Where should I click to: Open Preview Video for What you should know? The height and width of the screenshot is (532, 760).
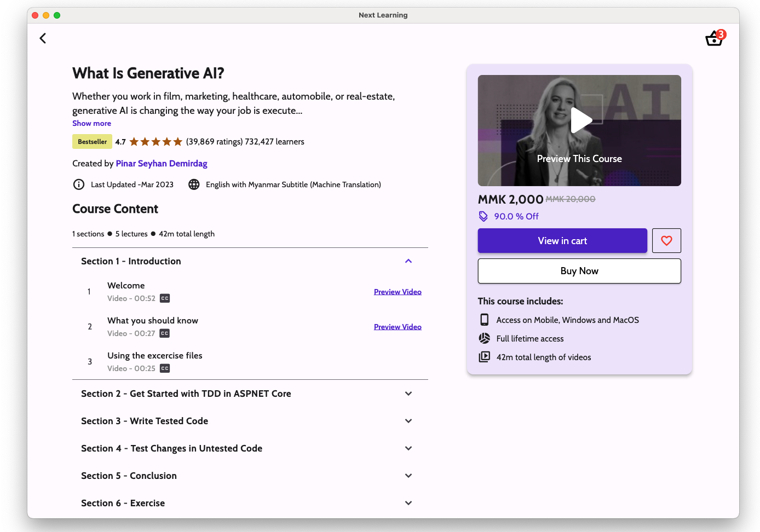[x=398, y=327]
